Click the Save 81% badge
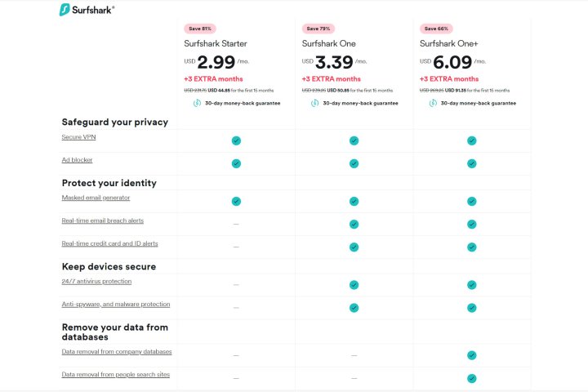 [200, 29]
